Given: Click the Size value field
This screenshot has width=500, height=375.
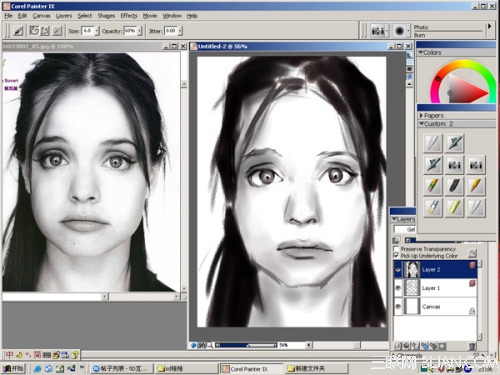Looking at the screenshot, I should coord(88,31).
